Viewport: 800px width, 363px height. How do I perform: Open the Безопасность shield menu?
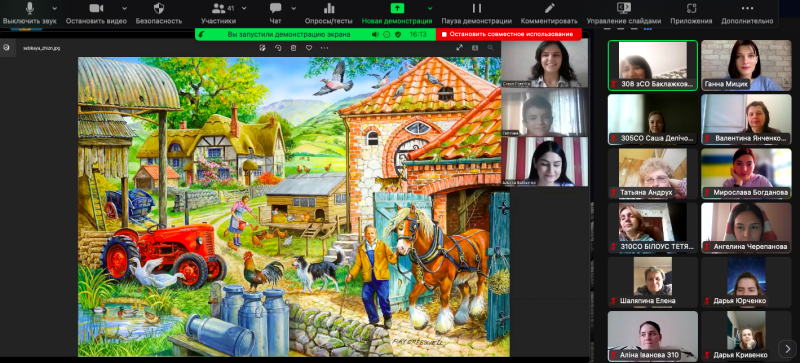tap(159, 14)
